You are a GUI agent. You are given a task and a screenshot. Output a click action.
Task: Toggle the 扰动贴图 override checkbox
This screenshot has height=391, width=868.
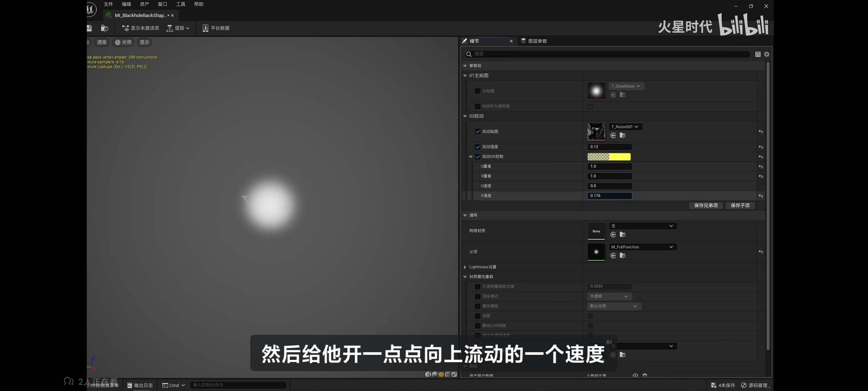pos(477,131)
